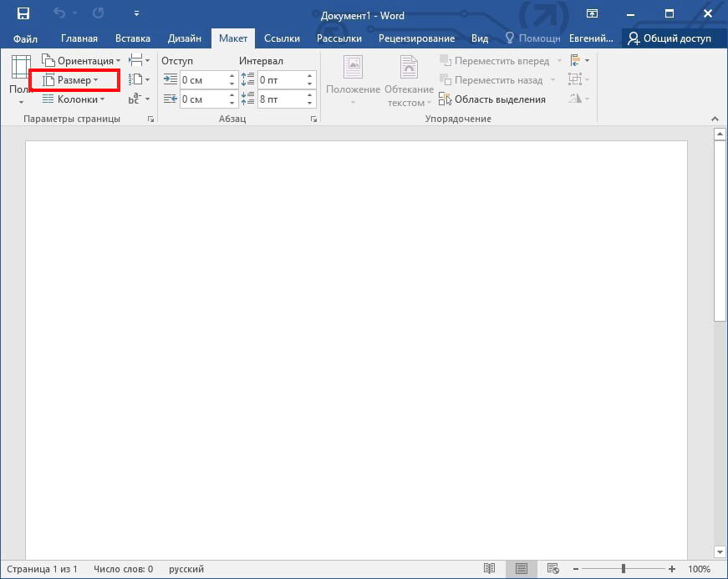Image resolution: width=728 pixels, height=579 pixels.
Task: Open the page Breaks icon menu
Action: coord(140,61)
